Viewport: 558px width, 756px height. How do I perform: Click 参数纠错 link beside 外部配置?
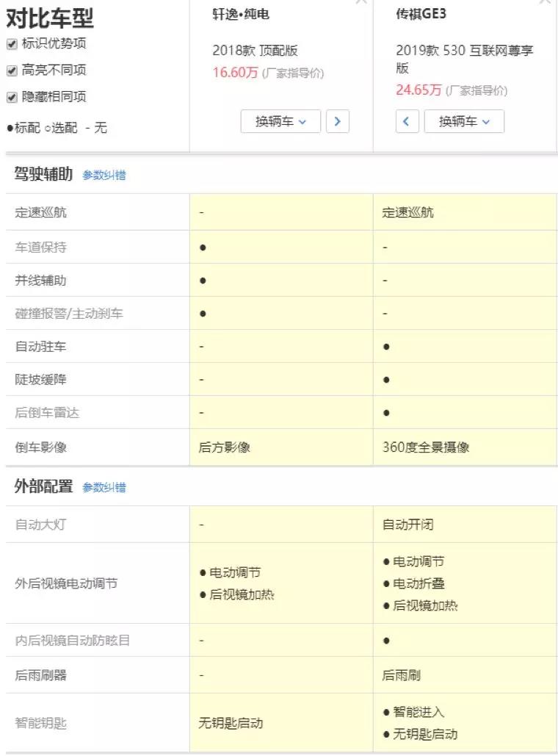tap(104, 487)
